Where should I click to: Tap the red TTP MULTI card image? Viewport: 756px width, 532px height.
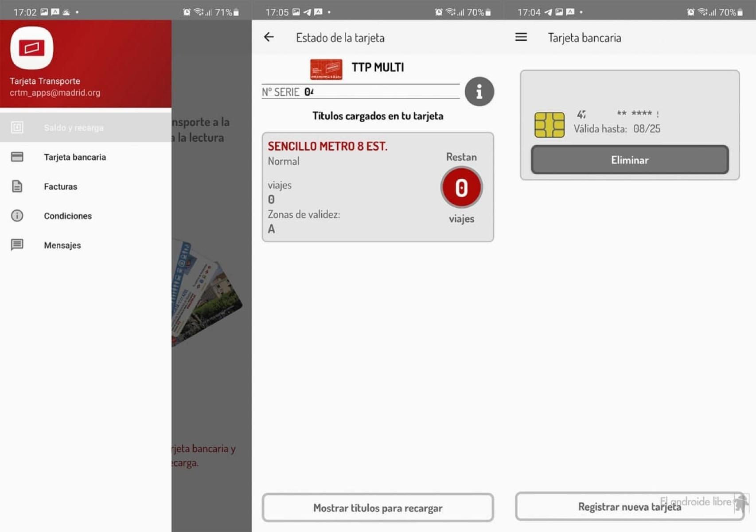click(x=326, y=69)
